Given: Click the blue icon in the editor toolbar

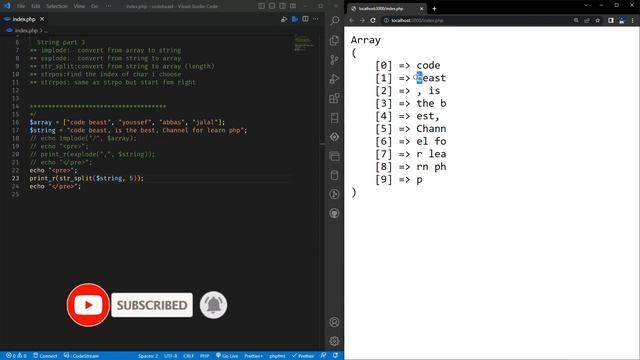Looking at the screenshot, I should click(295, 19).
